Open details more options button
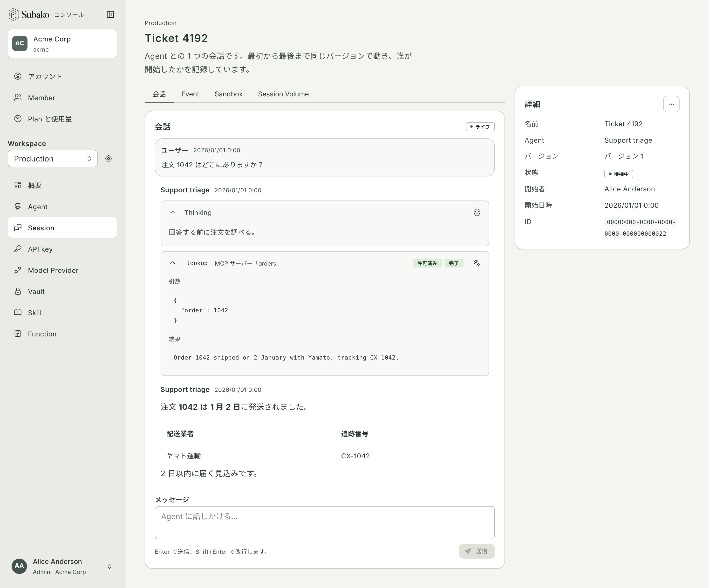Viewport: 709px width, 588px height. pyautogui.click(x=671, y=104)
